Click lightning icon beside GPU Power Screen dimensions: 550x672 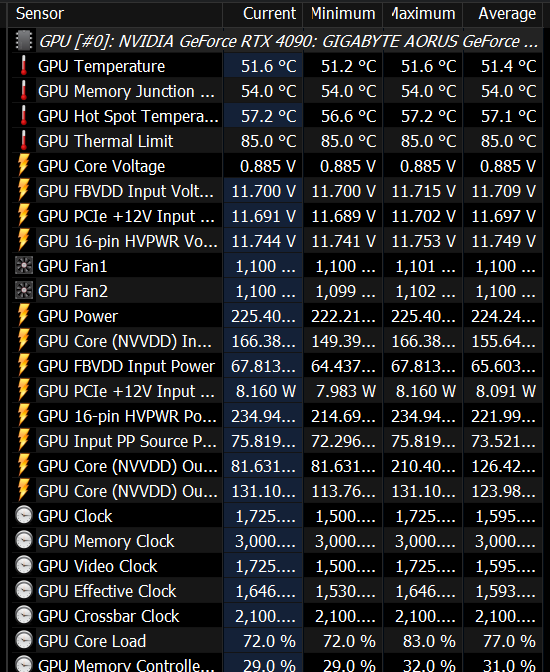pos(24,316)
